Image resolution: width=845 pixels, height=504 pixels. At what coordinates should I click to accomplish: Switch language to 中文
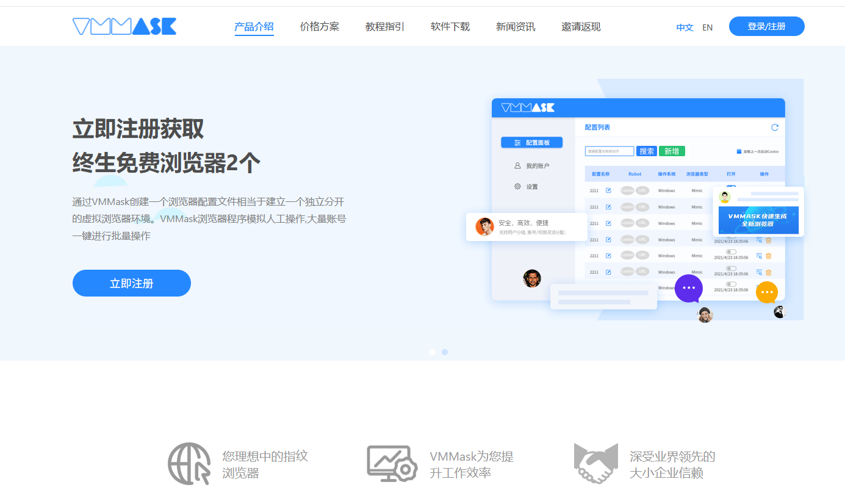pos(685,27)
